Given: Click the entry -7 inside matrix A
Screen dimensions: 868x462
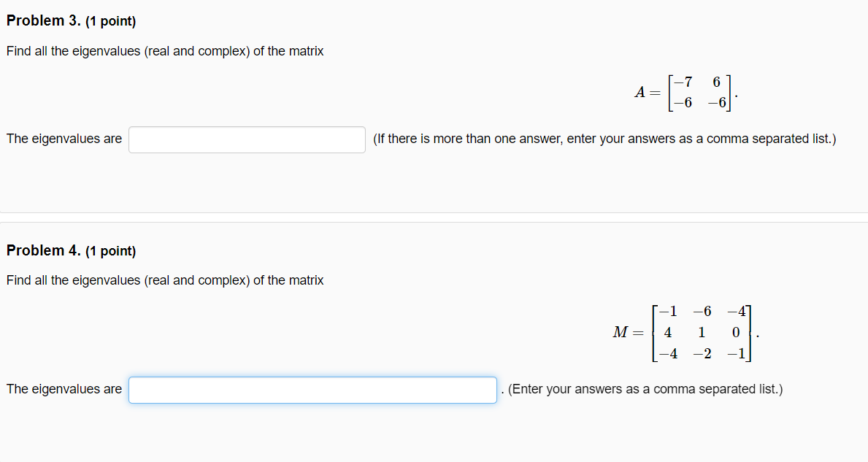Looking at the screenshot, I should 680,83.
